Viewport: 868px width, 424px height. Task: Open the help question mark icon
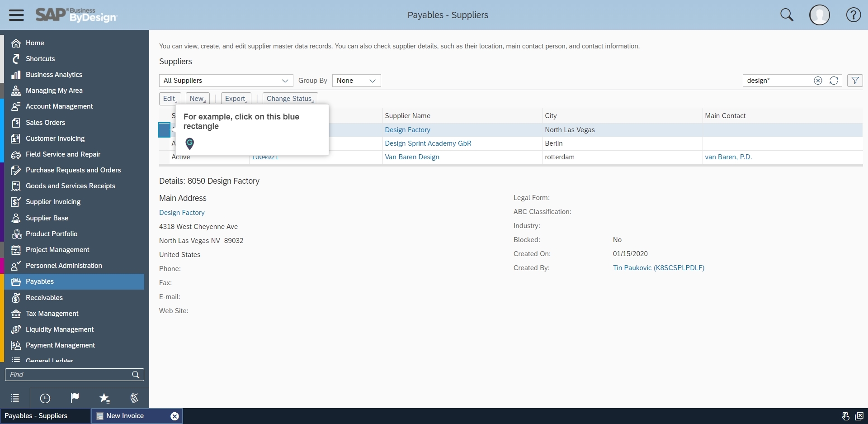point(853,15)
